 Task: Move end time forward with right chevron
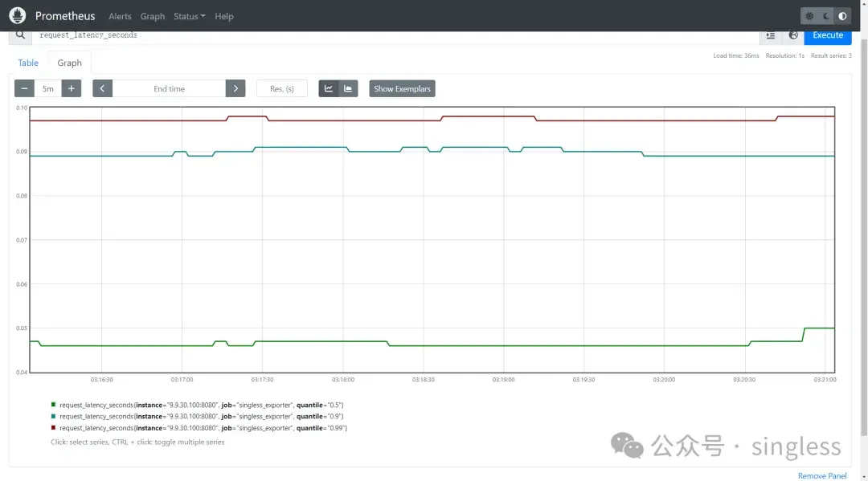[235, 88]
